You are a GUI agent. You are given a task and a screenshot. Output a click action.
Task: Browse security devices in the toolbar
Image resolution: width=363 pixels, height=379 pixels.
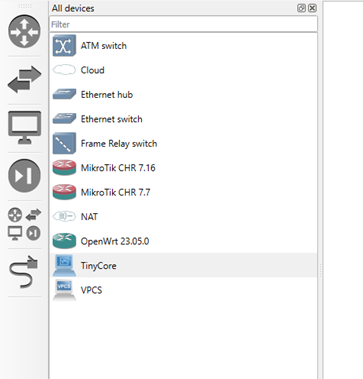24,176
